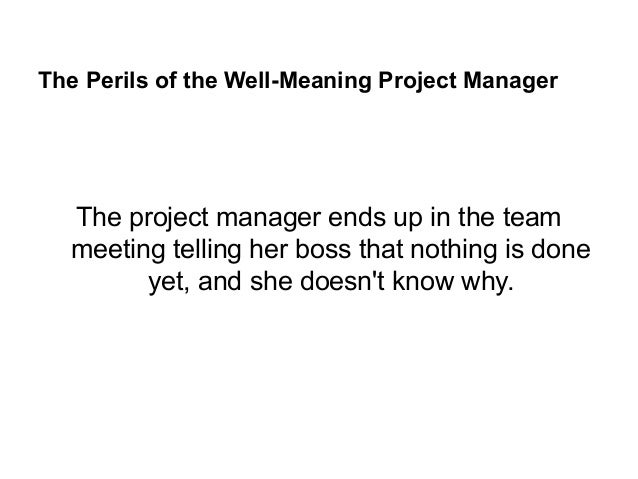Click lowercase 'manager' in the body paragraph

point(269,220)
